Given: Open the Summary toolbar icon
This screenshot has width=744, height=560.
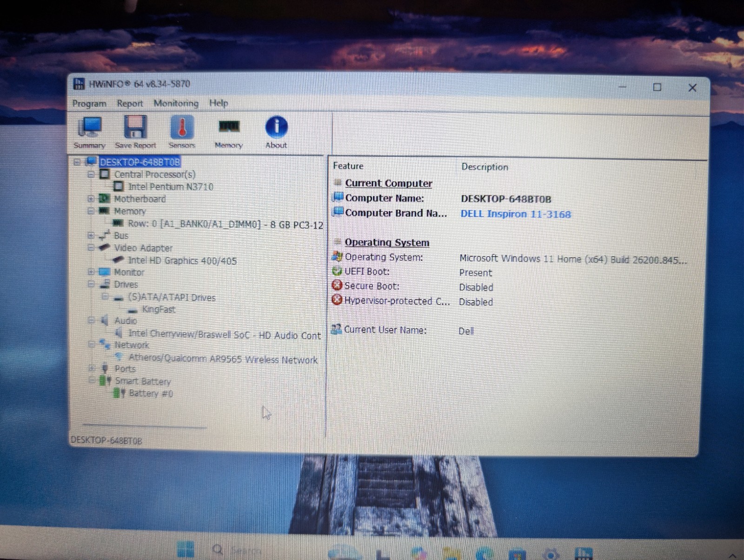Looking at the screenshot, I should [89, 132].
